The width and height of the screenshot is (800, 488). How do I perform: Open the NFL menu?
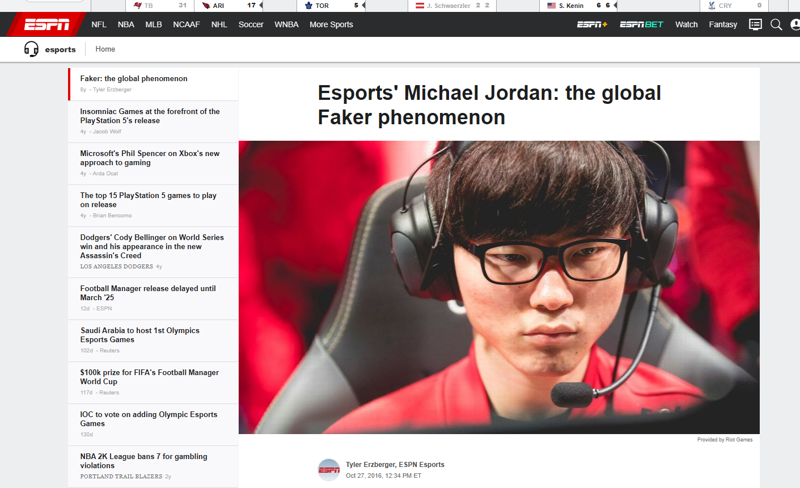[x=99, y=25]
